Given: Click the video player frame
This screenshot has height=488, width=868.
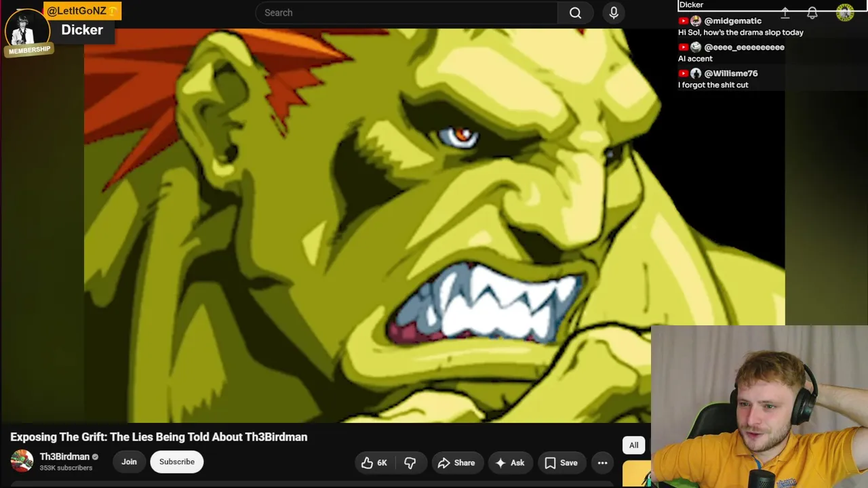Looking at the screenshot, I should tap(434, 225).
